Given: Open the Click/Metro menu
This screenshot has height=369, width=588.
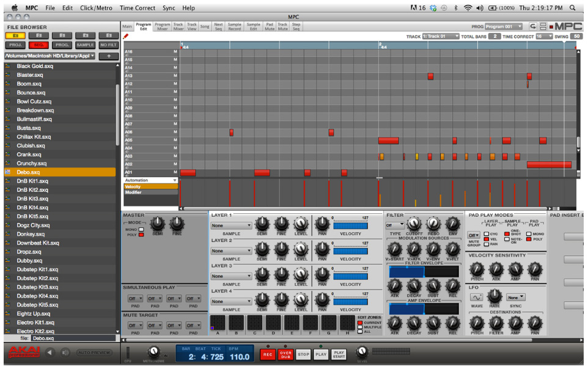Looking at the screenshot, I should coord(96,7).
